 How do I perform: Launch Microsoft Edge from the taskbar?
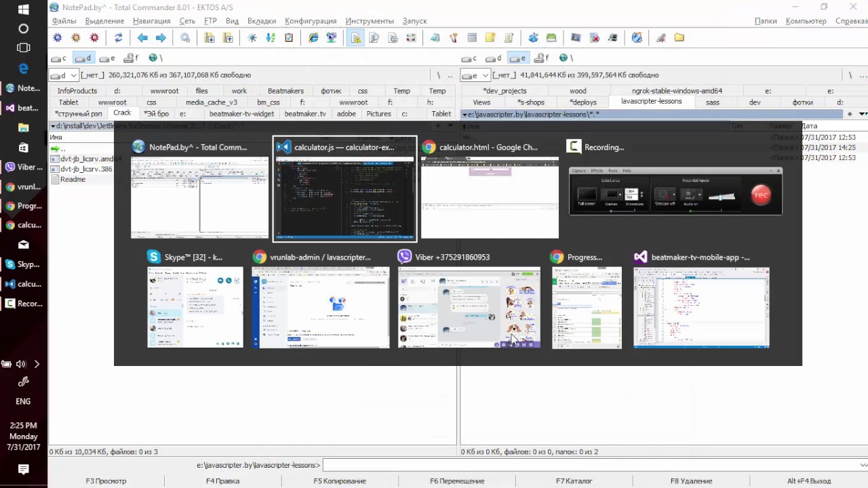tap(23, 68)
